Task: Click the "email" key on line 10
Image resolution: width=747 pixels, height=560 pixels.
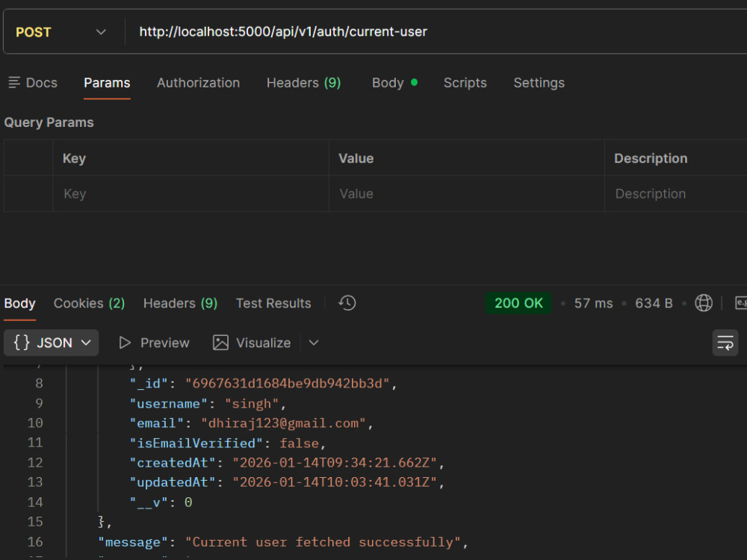Action: pyautogui.click(x=156, y=423)
